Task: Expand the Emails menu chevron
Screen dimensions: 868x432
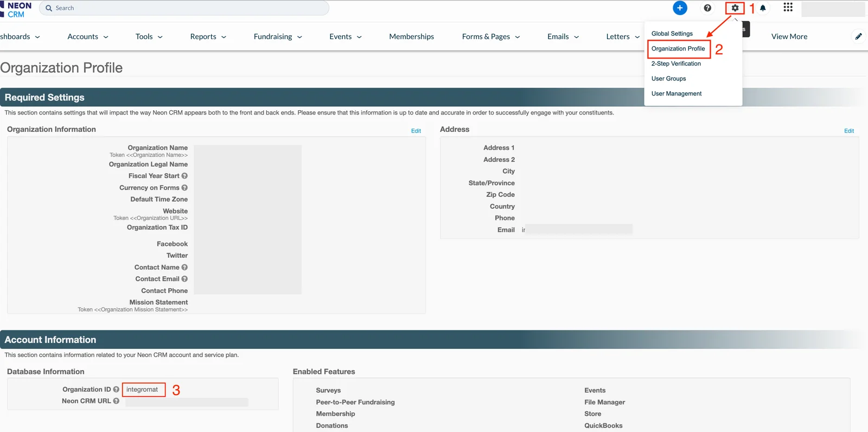Action: 576,37
